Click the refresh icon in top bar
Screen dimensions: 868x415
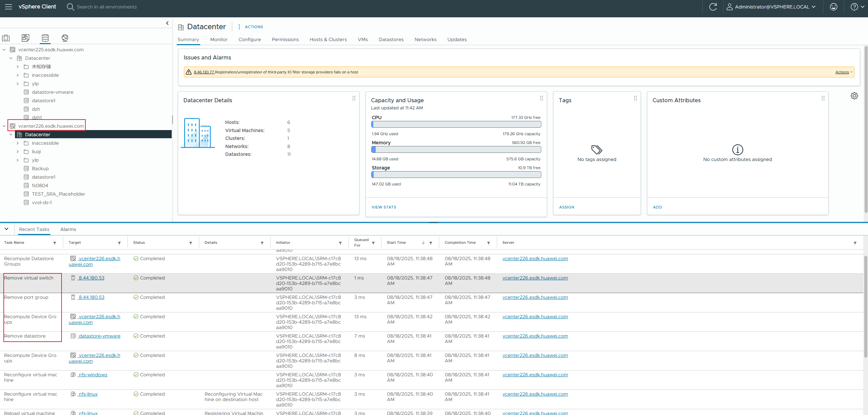point(713,7)
